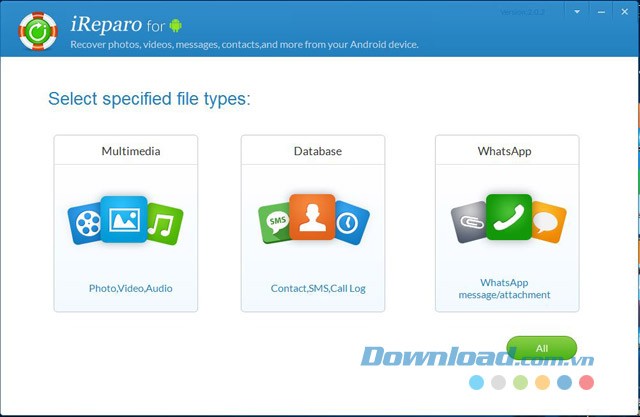Click the green WhatsApp phone icon

point(507,216)
